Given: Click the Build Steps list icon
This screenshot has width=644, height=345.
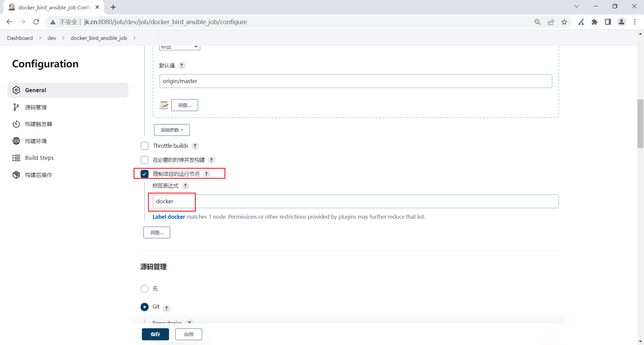Looking at the screenshot, I should coord(16,158).
